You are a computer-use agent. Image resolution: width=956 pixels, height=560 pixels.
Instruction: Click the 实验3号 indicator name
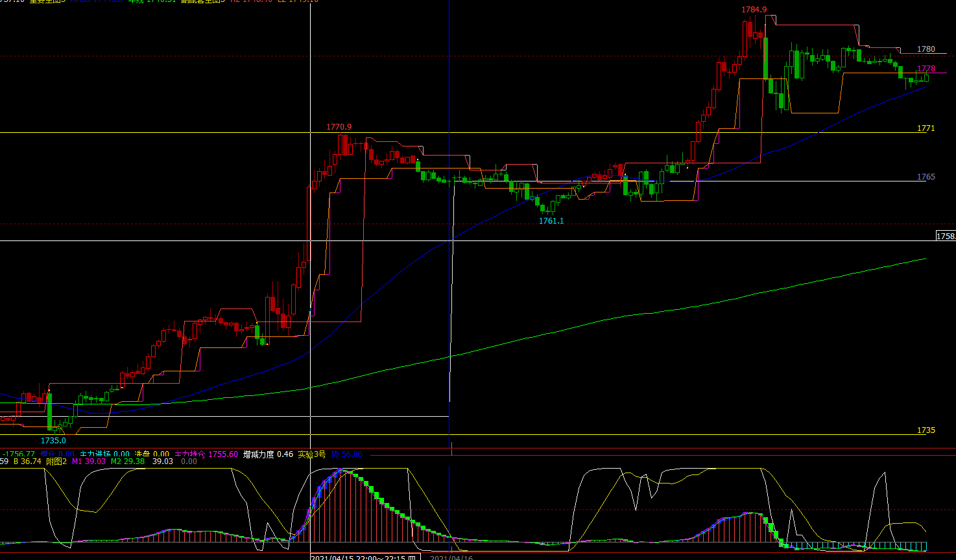311,454
